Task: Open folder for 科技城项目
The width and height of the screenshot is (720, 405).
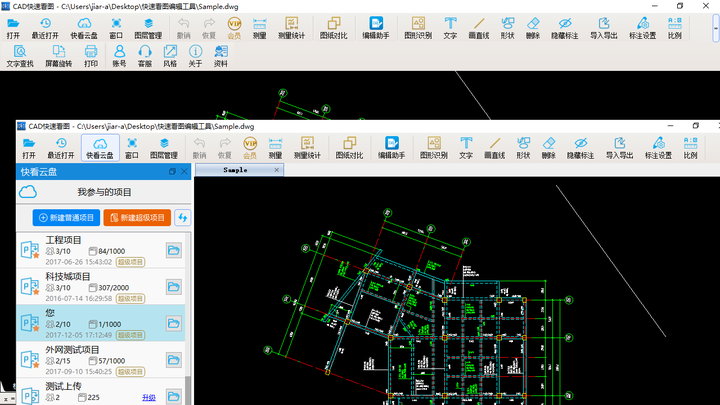Action: pos(174,287)
